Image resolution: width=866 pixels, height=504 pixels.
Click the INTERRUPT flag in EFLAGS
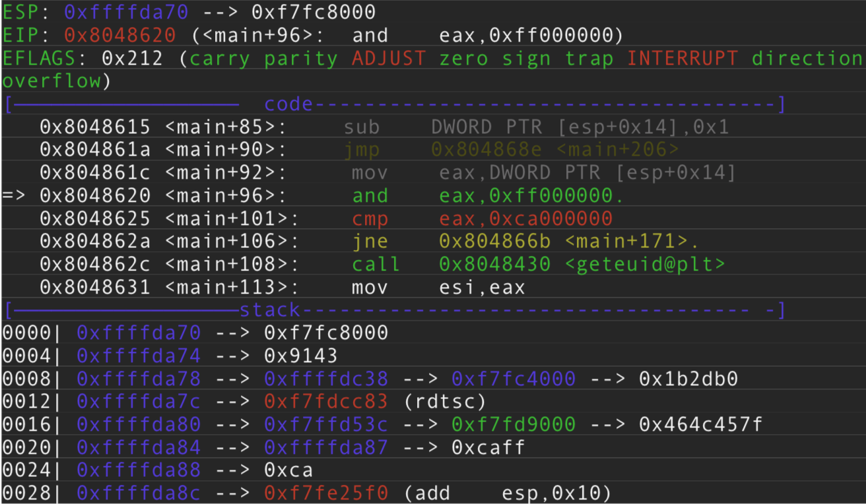pos(683,58)
